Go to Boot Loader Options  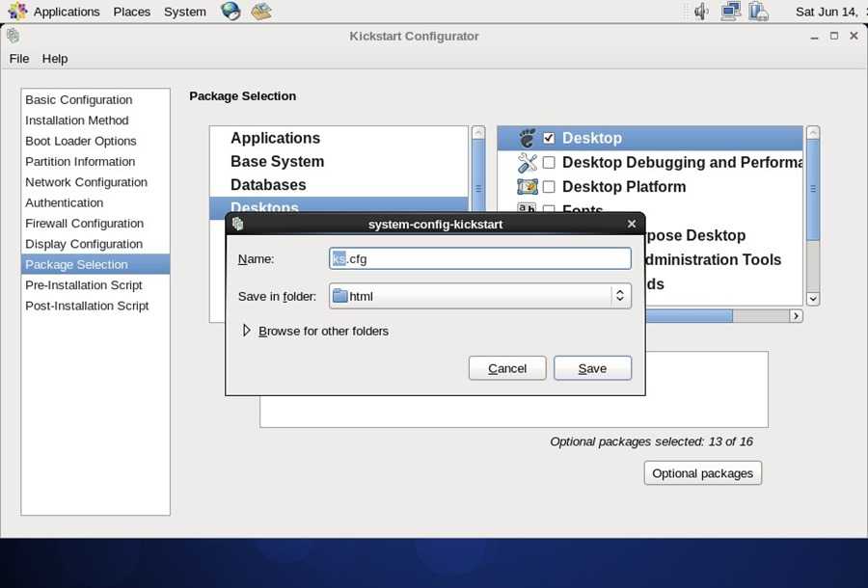[x=95, y=141]
